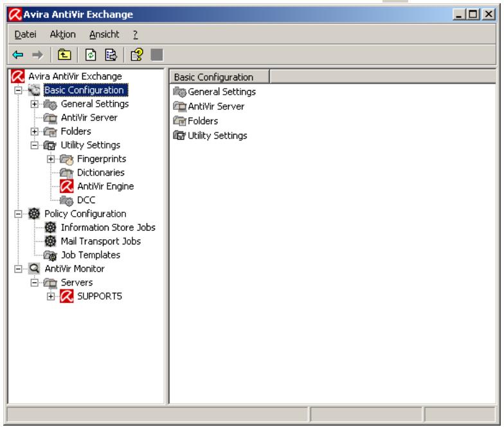Click the Back arrow toolbar icon
The height and width of the screenshot is (427, 504).
click(x=18, y=55)
